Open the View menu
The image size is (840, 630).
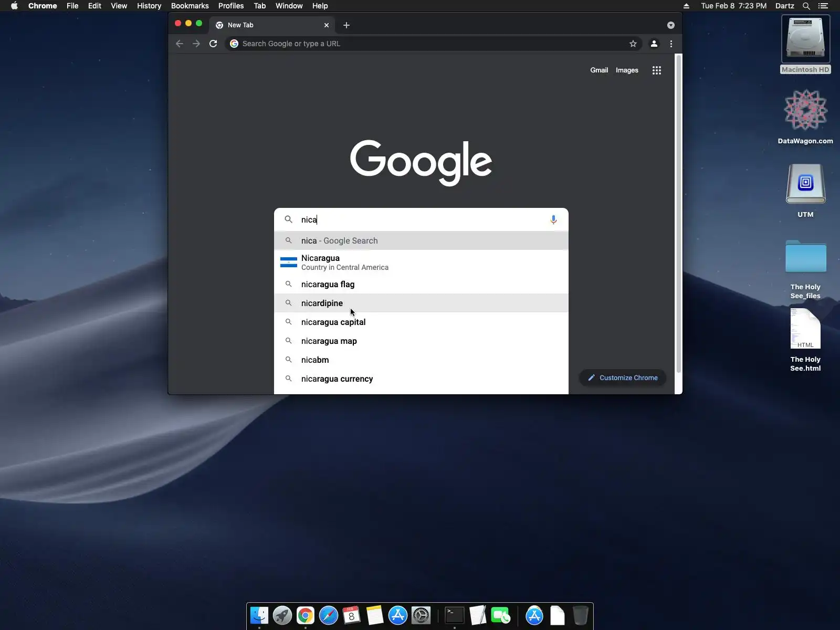click(119, 6)
